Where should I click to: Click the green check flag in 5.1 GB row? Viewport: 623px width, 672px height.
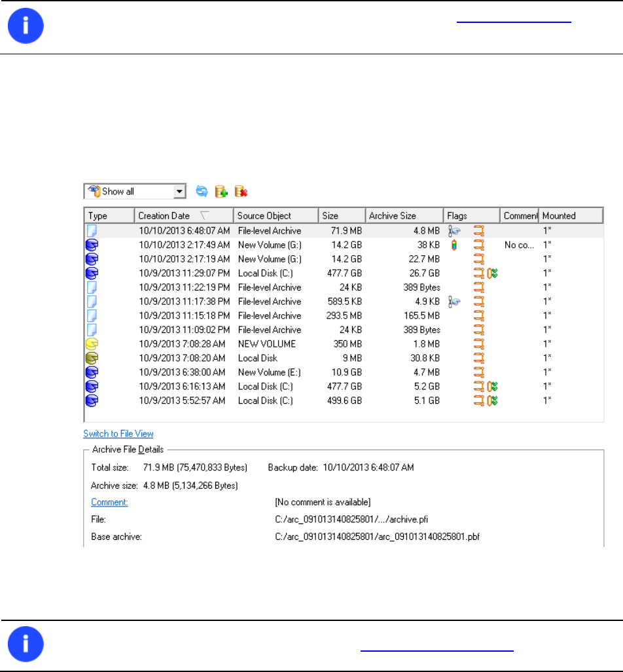pyautogui.click(x=493, y=400)
